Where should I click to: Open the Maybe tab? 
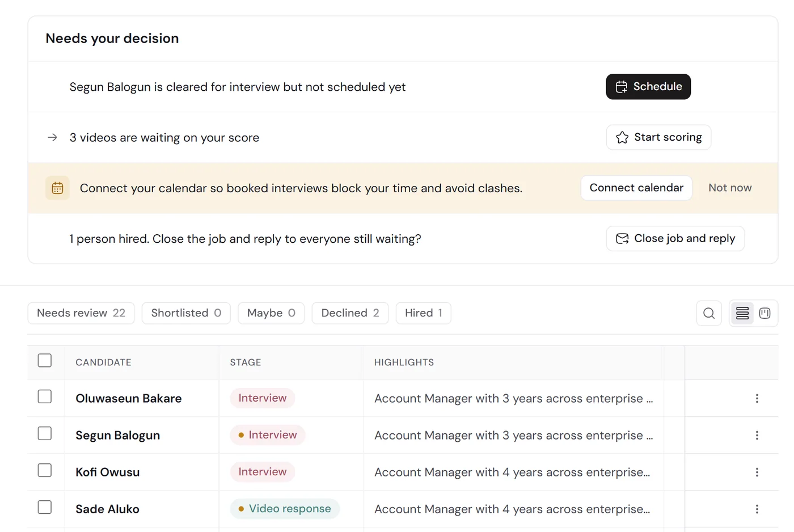[271, 313]
